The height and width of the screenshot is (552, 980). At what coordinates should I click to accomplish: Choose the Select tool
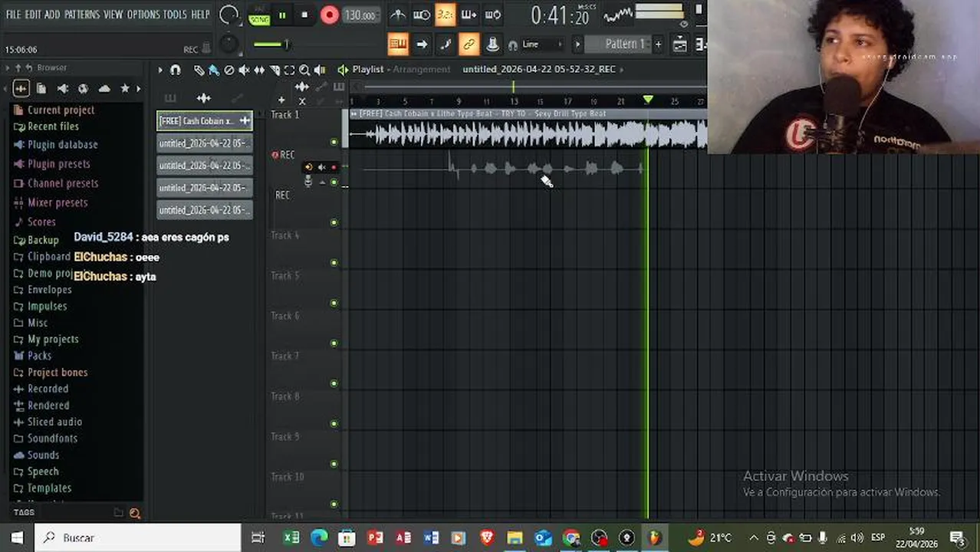pos(289,70)
